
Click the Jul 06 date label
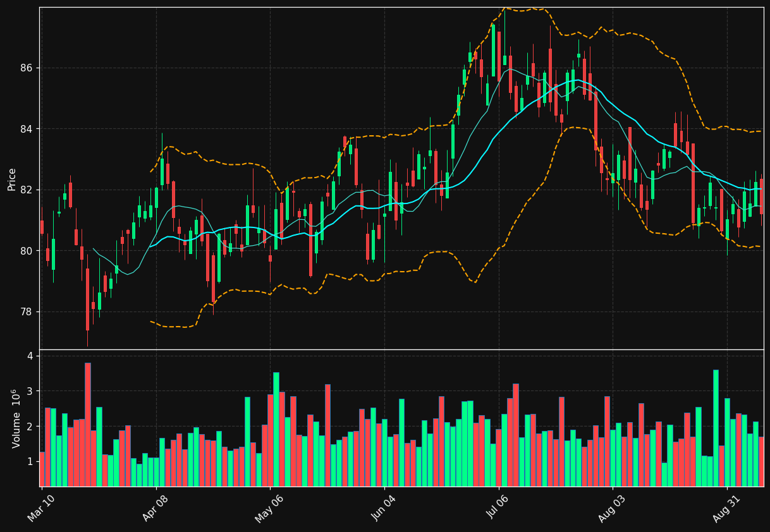click(x=498, y=509)
